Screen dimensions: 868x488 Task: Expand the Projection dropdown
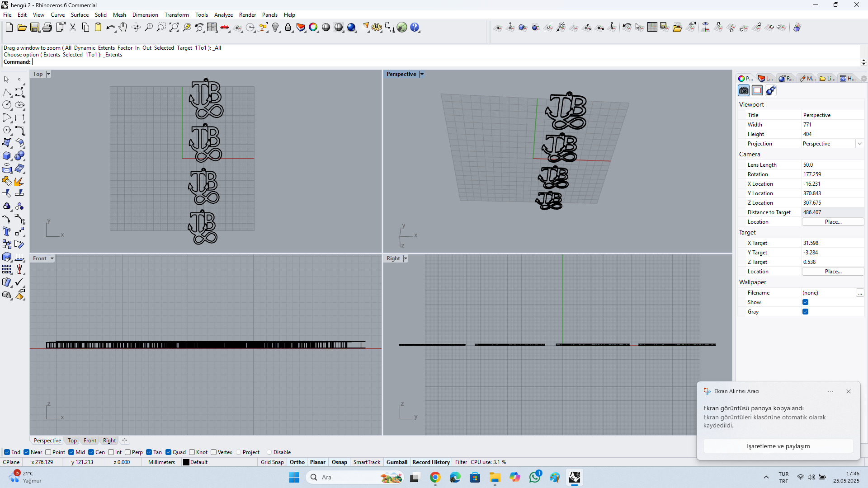tap(859, 144)
